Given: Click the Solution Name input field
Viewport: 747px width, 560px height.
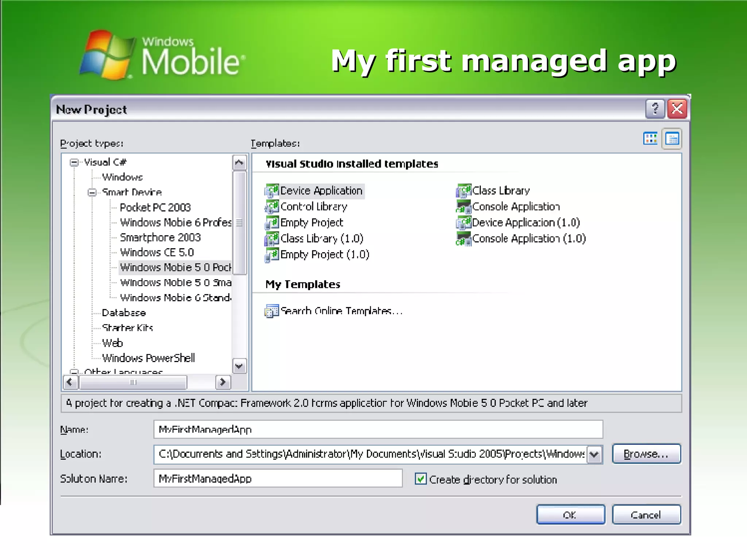Looking at the screenshot, I should [278, 478].
